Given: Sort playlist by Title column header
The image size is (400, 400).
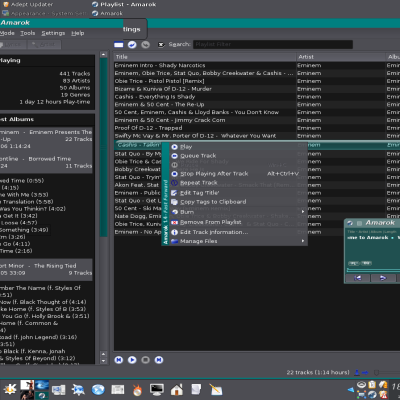Looking at the screenshot, I should click(205, 57).
